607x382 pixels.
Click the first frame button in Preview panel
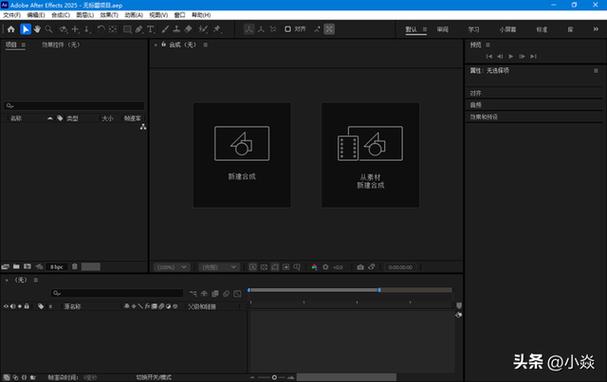point(489,57)
